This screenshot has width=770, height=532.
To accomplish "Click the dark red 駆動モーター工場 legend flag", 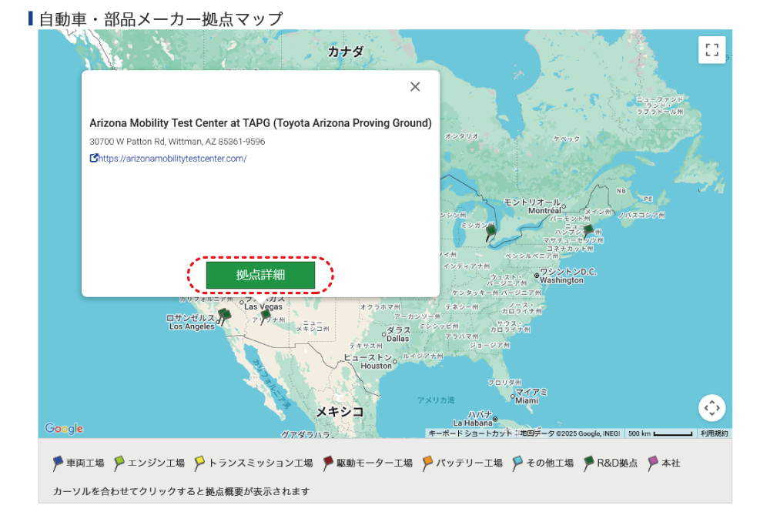I will tap(328, 463).
